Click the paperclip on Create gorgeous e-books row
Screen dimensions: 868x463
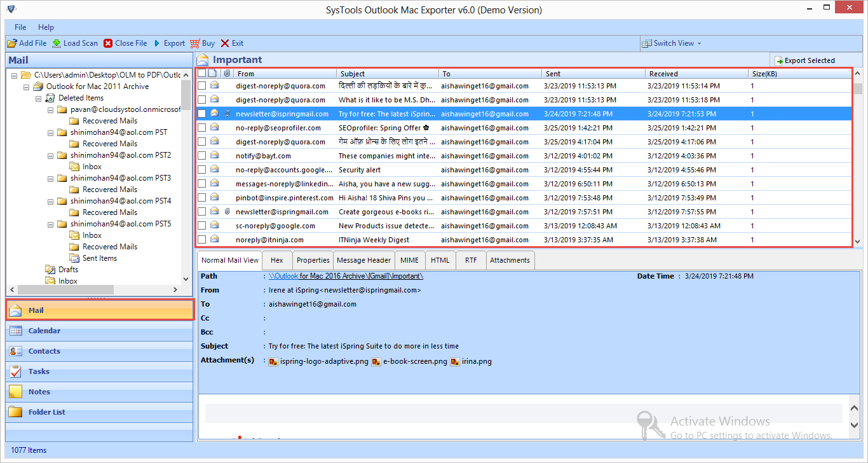tap(227, 212)
